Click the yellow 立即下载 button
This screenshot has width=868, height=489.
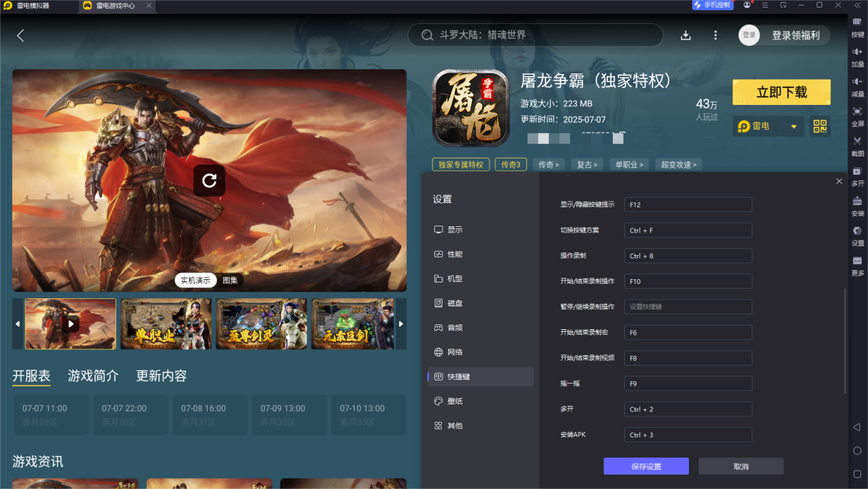pos(782,93)
